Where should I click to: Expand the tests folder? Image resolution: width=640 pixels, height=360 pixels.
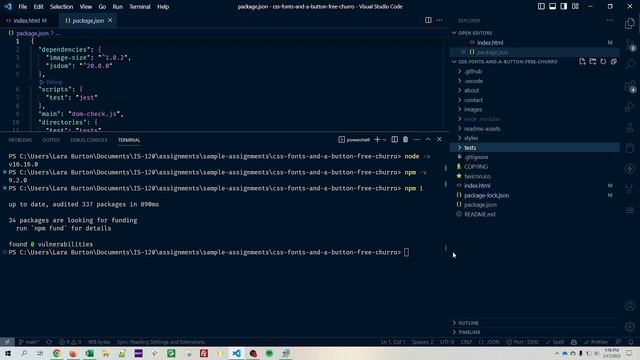(535, 147)
